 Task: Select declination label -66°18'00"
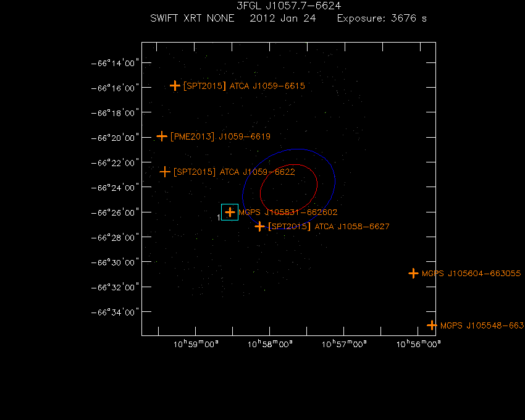point(115,113)
